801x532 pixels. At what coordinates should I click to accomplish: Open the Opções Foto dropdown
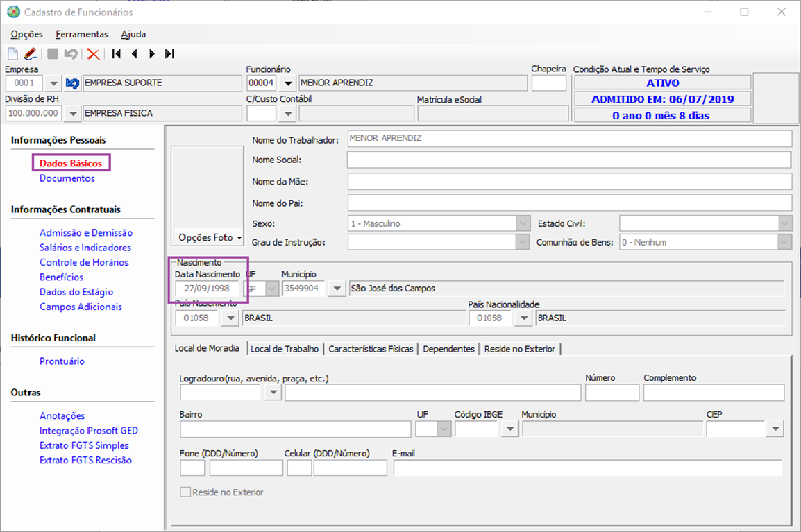(x=210, y=237)
